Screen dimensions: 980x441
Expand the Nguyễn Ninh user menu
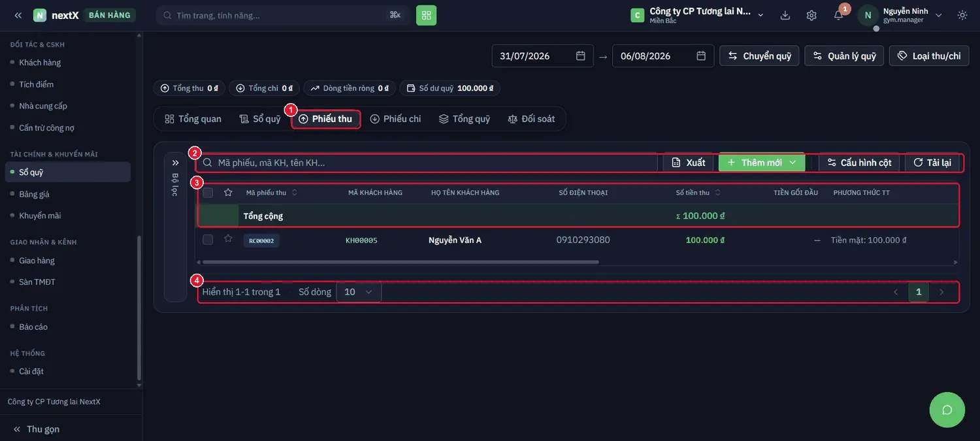click(x=939, y=15)
